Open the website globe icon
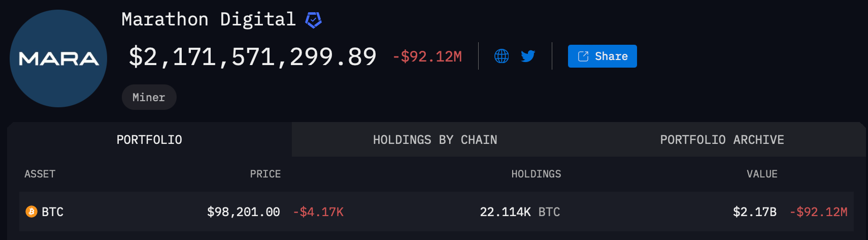This screenshot has width=868, height=240. [502, 56]
